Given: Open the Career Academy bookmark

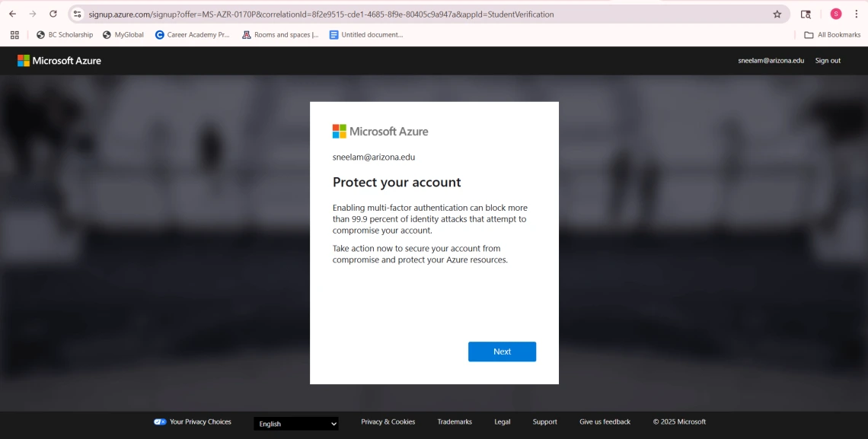Looking at the screenshot, I should coord(192,35).
